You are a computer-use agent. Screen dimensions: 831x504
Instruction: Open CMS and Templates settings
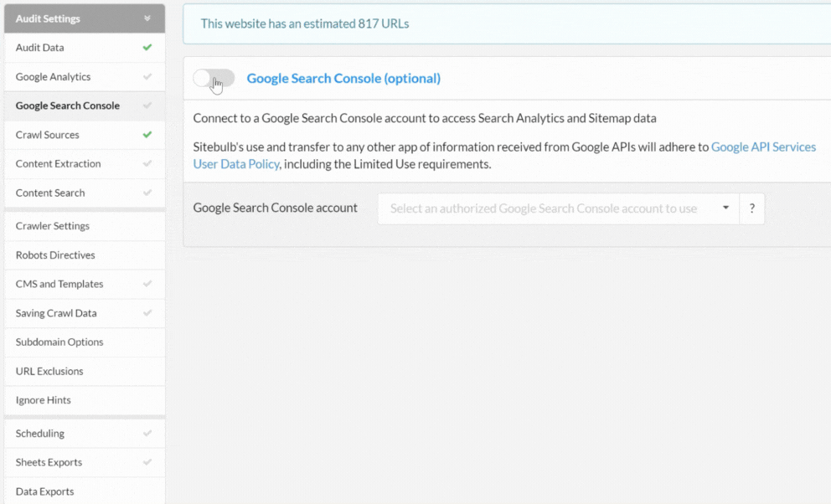tap(85, 285)
